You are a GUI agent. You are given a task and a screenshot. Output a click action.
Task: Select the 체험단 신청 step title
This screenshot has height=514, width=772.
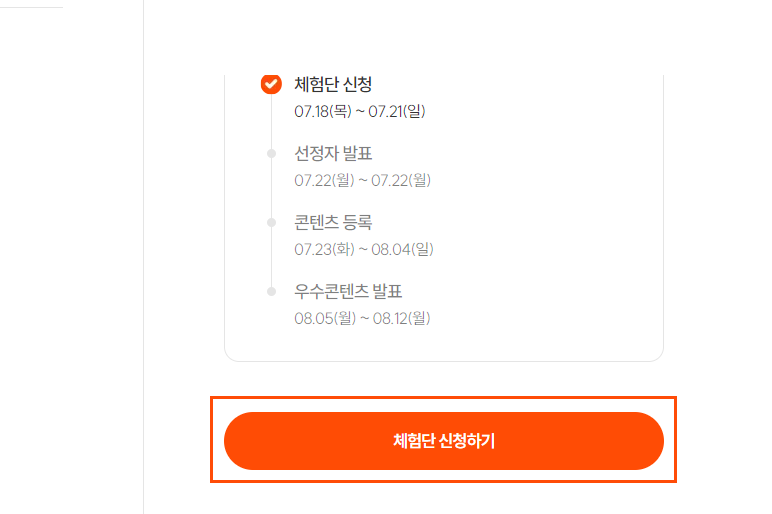pos(333,84)
